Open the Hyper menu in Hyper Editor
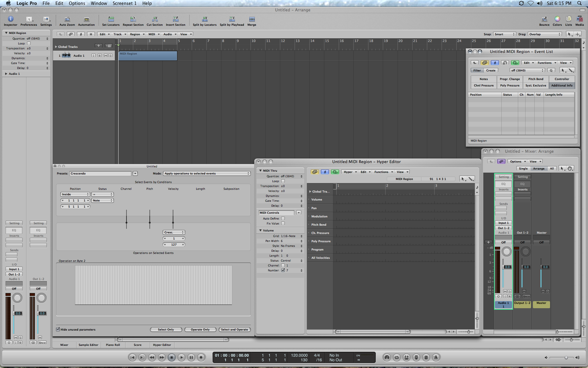588x368 pixels. tap(350, 172)
